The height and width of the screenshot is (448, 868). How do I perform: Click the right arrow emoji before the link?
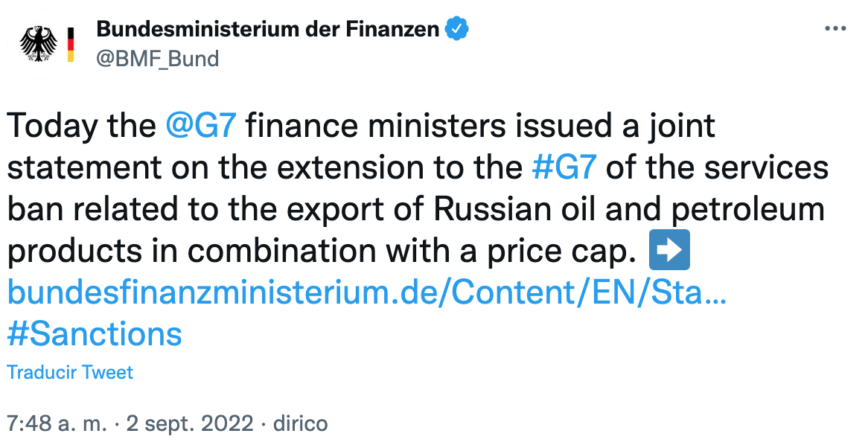tap(669, 252)
